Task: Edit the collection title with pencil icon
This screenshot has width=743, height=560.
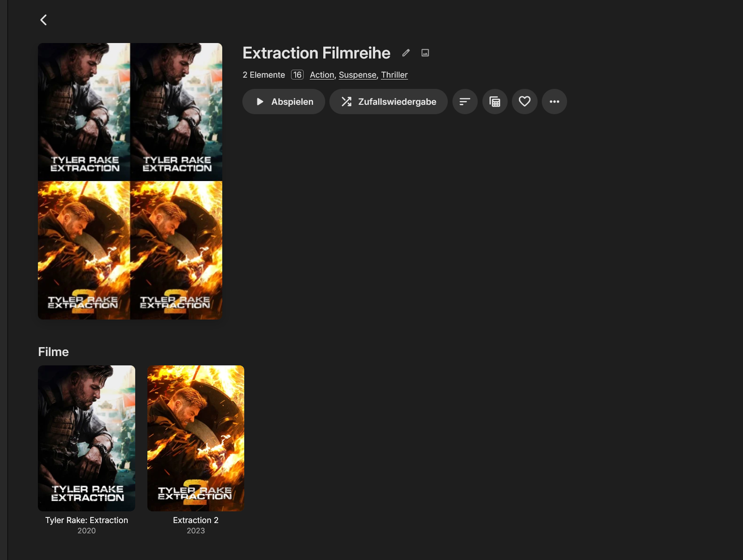Action: (406, 53)
